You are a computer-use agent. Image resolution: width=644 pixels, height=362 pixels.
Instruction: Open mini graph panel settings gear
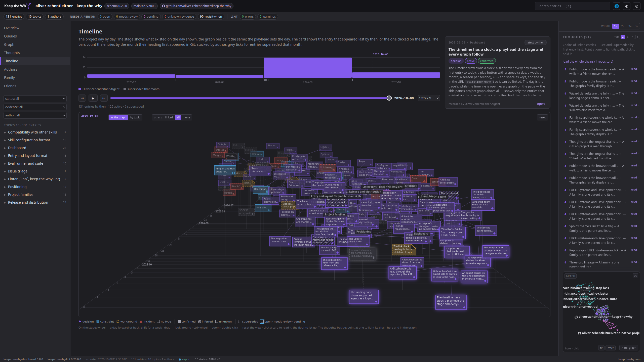(635, 276)
